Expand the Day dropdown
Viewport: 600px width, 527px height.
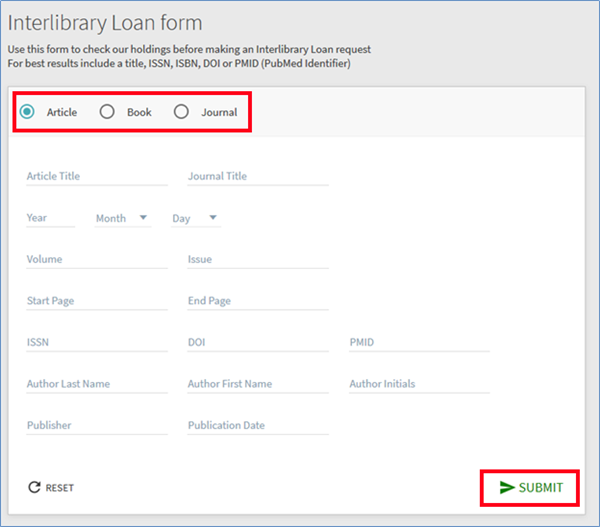click(195, 218)
